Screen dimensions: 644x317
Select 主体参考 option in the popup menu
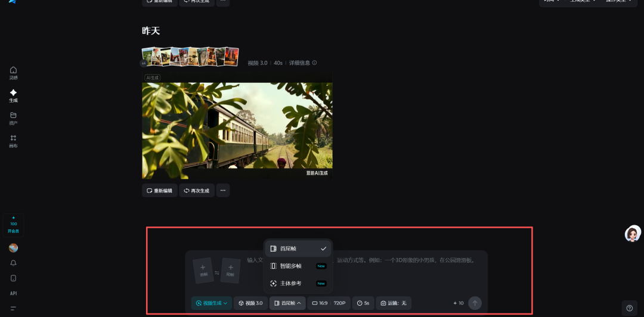click(298, 283)
